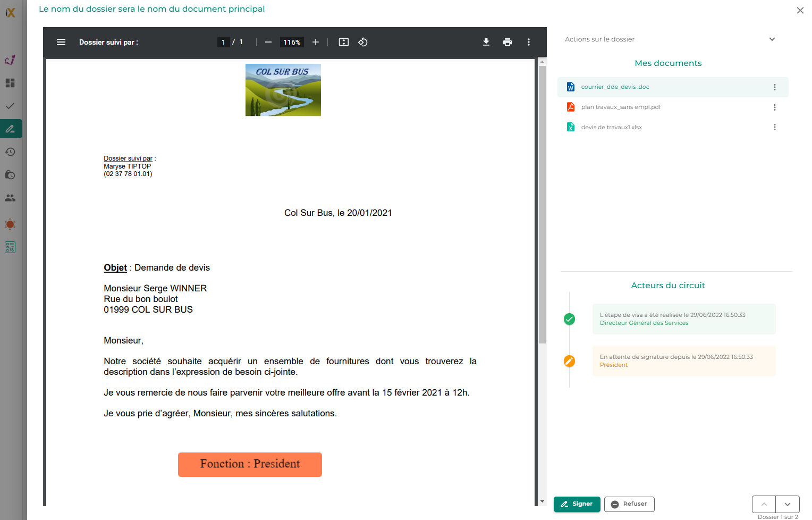This screenshot has height=520, width=812.
Task: Rotate the document counterclockwise
Action: [363, 42]
